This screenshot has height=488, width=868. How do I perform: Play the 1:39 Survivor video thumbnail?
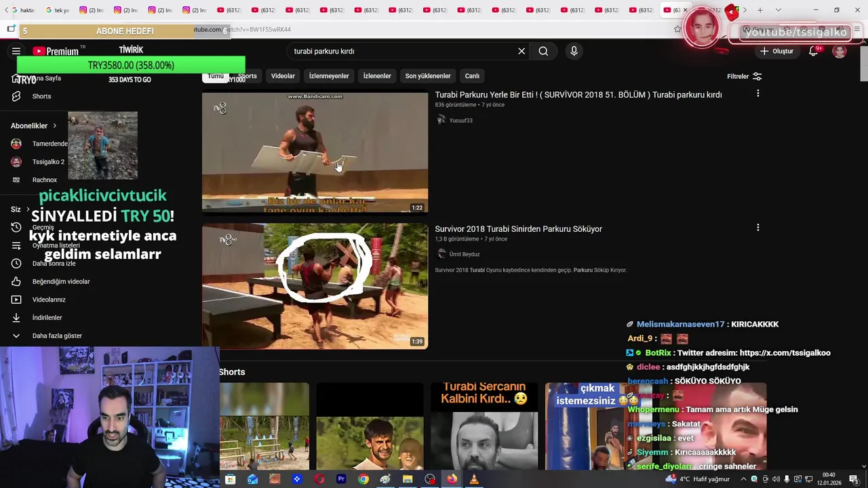(315, 286)
